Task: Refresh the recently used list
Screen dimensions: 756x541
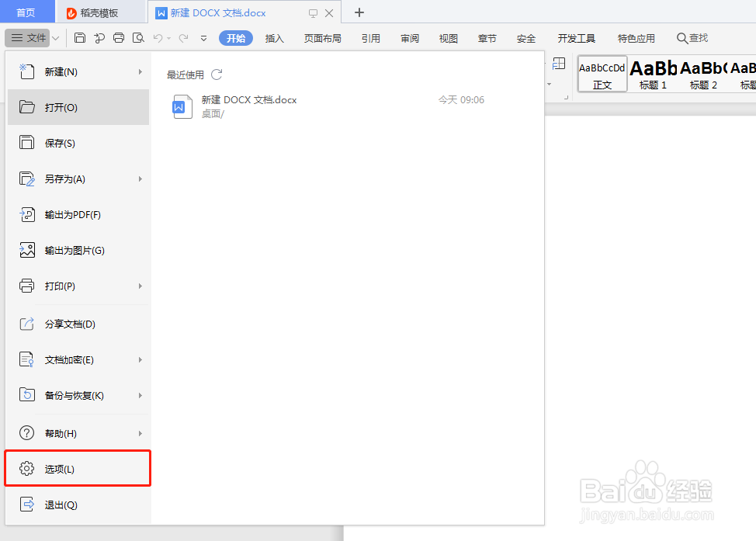Action: [217, 75]
